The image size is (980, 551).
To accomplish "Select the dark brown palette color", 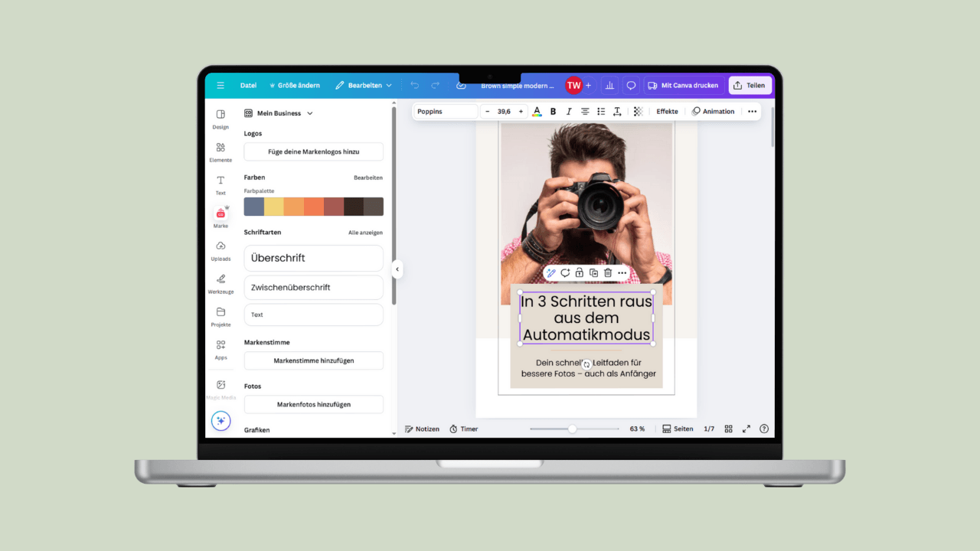I will 354,207.
